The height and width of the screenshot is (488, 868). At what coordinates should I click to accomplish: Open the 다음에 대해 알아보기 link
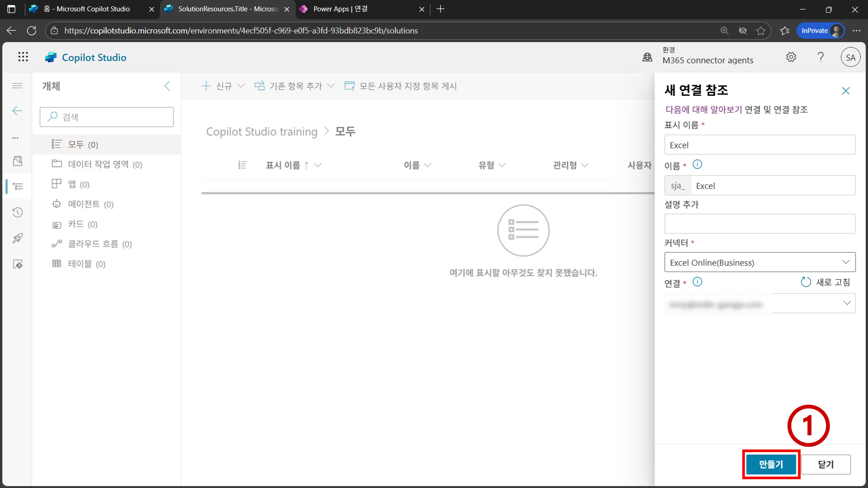coord(703,110)
